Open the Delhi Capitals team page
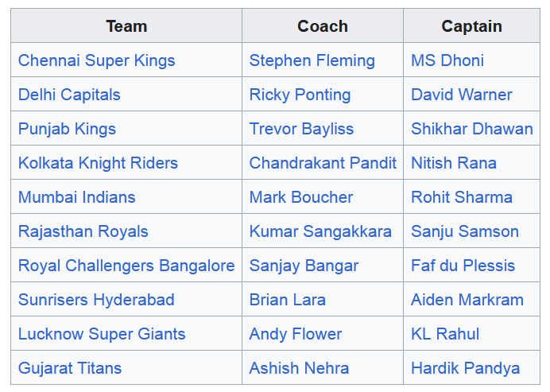Image resolution: width=550 pixels, height=392 pixels. 69,95
